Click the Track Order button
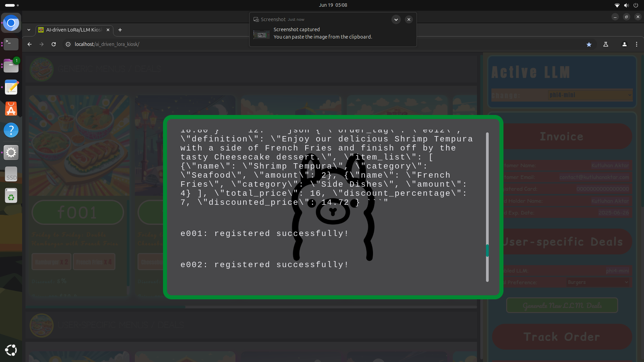Screen dimensions: 644x362 [x=562, y=337]
